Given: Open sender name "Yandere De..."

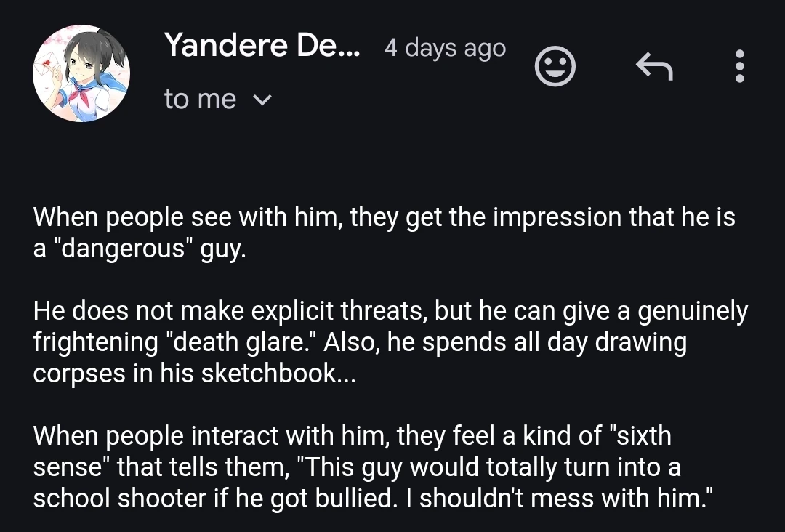Looking at the screenshot, I should tap(262, 45).
